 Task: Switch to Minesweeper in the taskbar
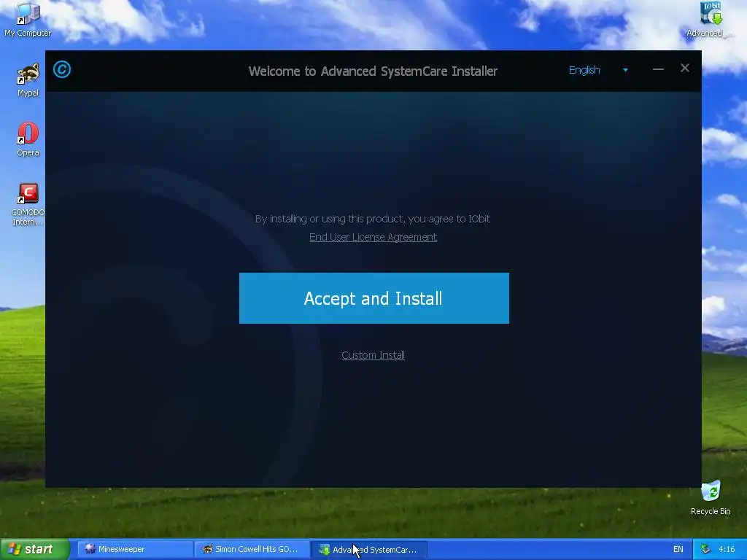point(135,549)
